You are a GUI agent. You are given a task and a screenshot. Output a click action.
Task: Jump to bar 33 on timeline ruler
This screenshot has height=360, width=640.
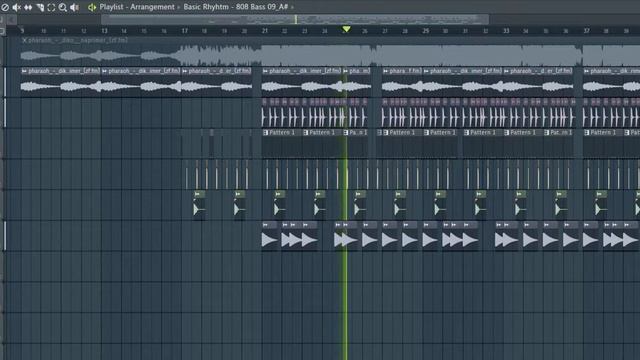[x=506, y=31]
